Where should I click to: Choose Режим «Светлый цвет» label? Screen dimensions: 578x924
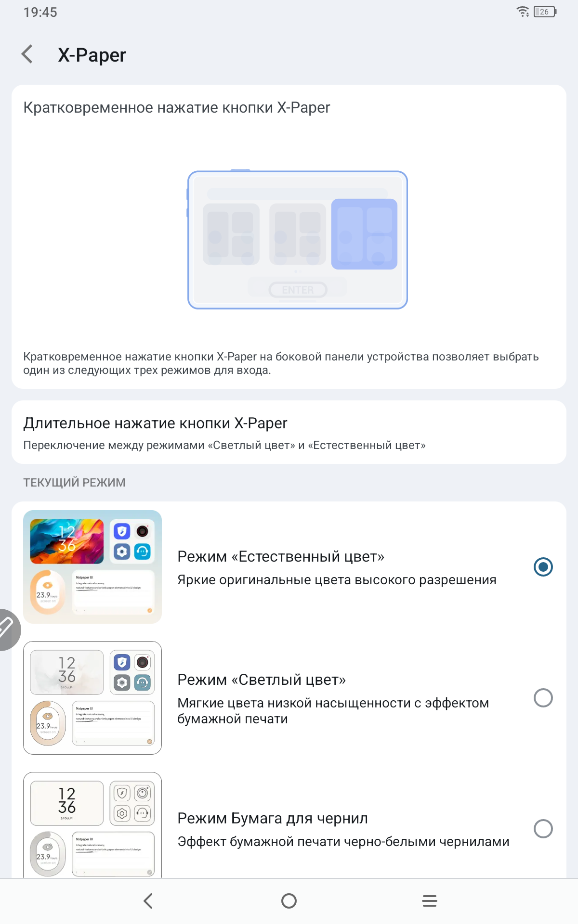(262, 680)
